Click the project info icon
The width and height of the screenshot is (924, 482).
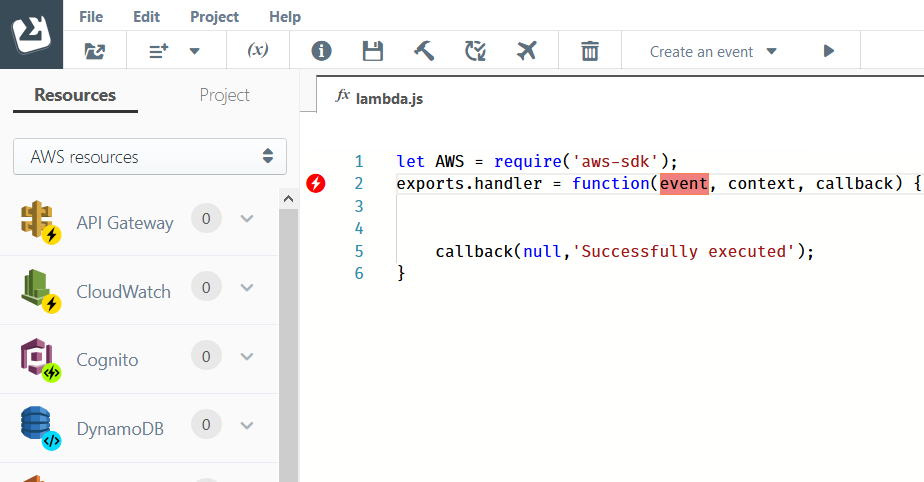(x=321, y=51)
